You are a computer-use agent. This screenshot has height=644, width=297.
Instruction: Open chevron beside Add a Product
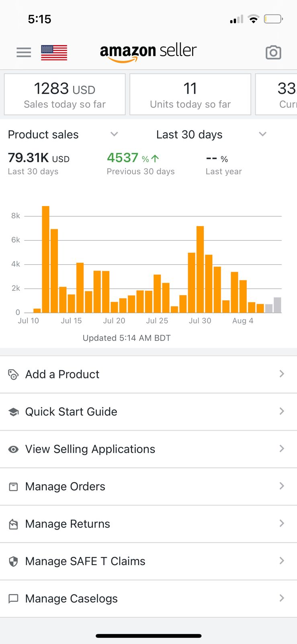pyautogui.click(x=282, y=374)
